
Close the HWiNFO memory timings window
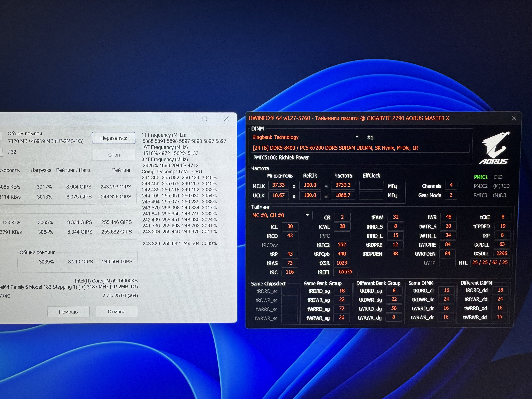[514, 118]
